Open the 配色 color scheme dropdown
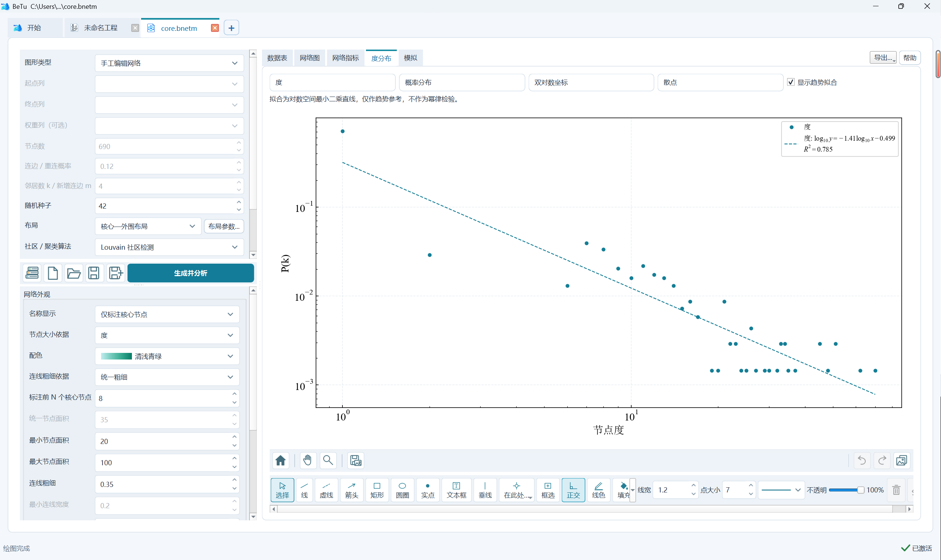The height and width of the screenshot is (560, 941). [167, 356]
